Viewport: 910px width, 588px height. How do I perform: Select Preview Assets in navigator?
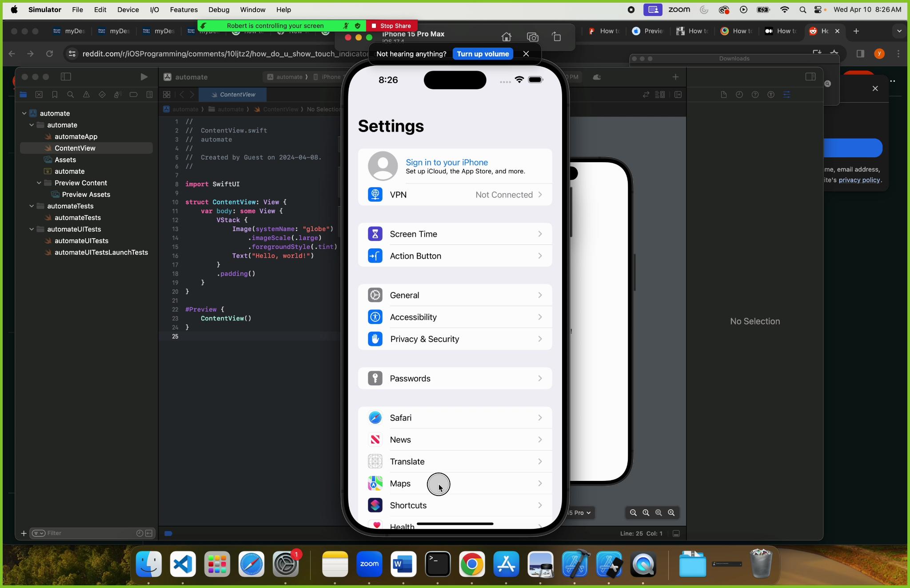86,194
